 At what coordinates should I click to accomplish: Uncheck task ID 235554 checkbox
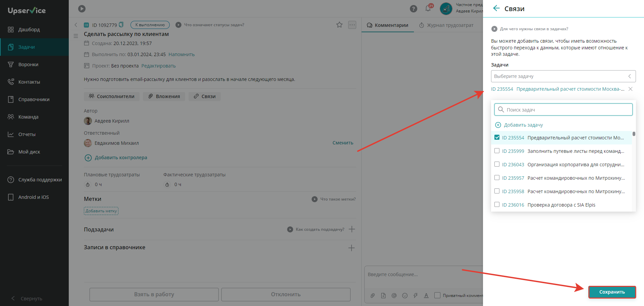click(x=497, y=137)
